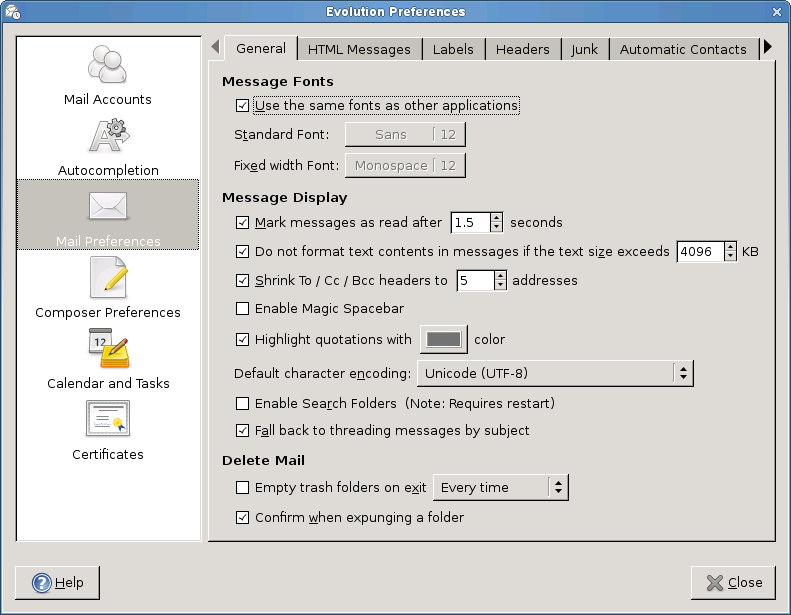The image size is (791, 615).
Task: Decrease the text size KB limit
Action: (730, 256)
